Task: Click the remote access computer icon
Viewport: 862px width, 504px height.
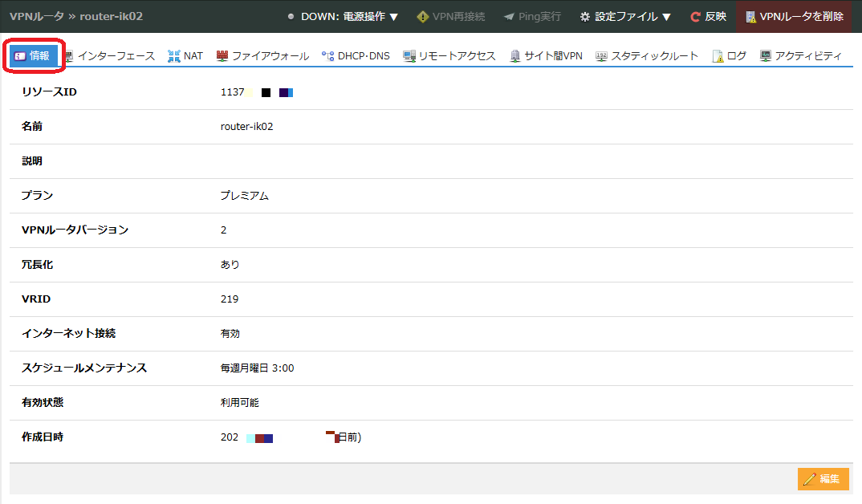Action: tap(409, 56)
